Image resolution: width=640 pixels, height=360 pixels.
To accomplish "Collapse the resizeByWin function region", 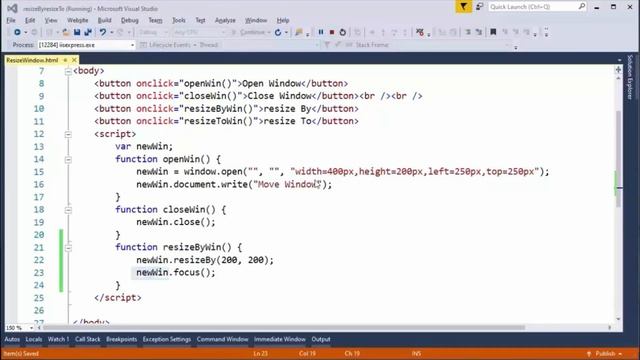I will click(68, 248).
